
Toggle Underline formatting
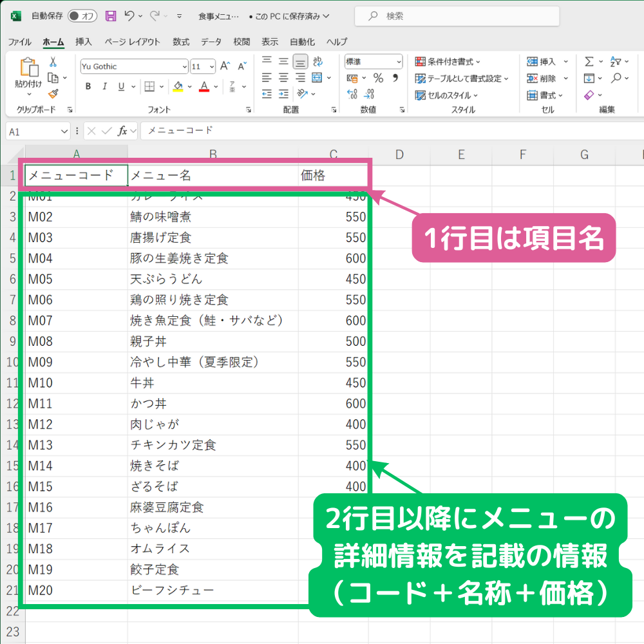pyautogui.click(x=121, y=86)
